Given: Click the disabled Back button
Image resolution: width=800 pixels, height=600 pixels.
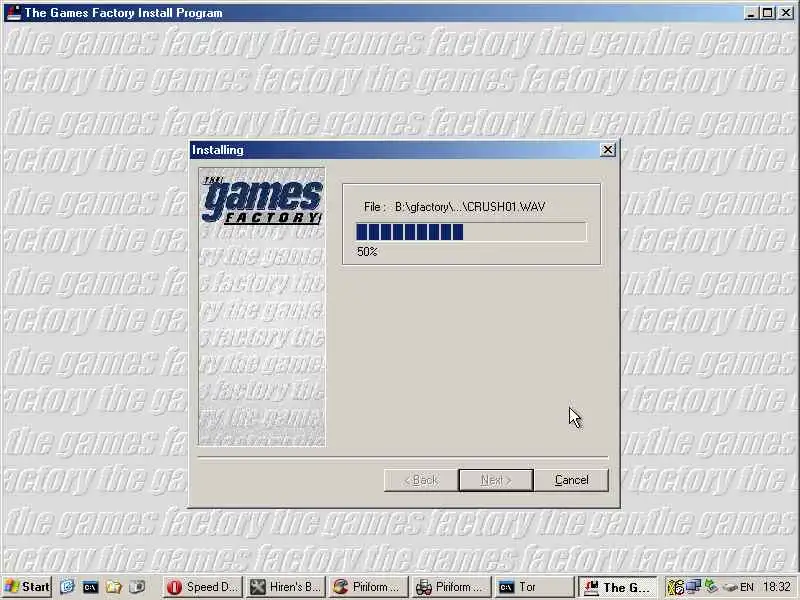Looking at the screenshot, I should pos(421,480).
